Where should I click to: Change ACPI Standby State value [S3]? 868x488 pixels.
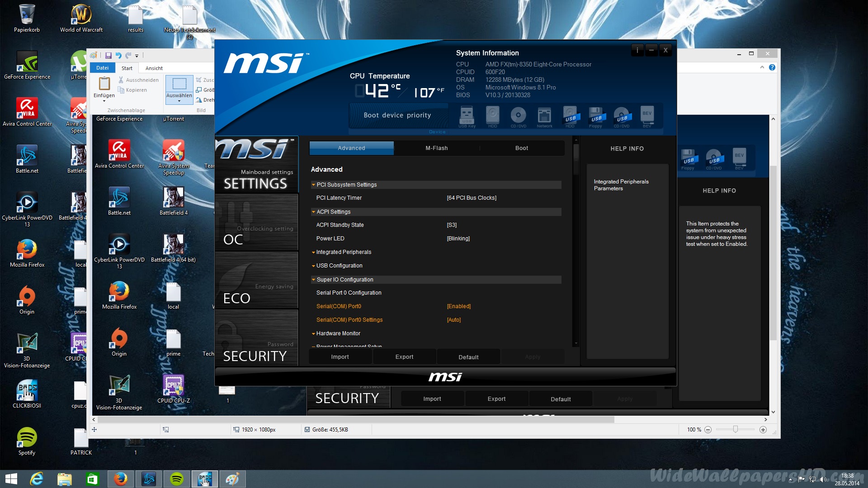pyautogui.click(x=452, y=225)
